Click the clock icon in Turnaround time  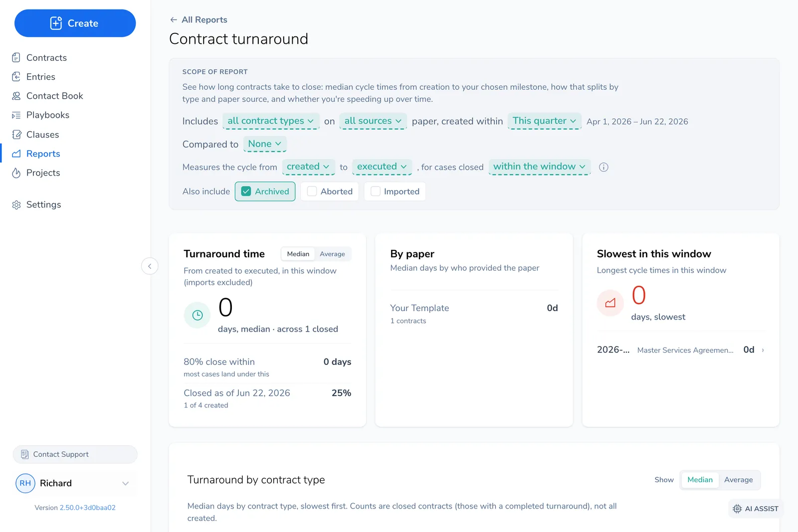[x=198, y=315]
